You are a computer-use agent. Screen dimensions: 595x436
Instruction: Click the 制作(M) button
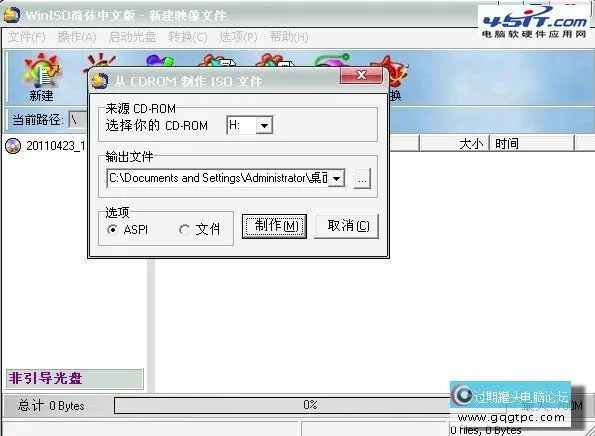pyautogui.click(x=274, y=226)
